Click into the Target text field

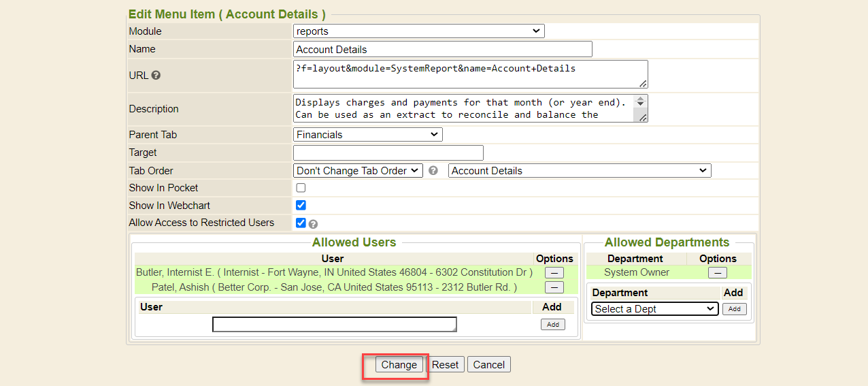pyautogui.click(x=388, y=153)
